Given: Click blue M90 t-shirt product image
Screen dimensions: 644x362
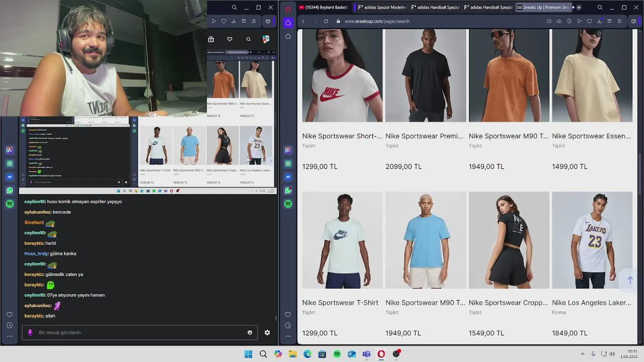Looking at the screenshot, I should pos(426,240).
